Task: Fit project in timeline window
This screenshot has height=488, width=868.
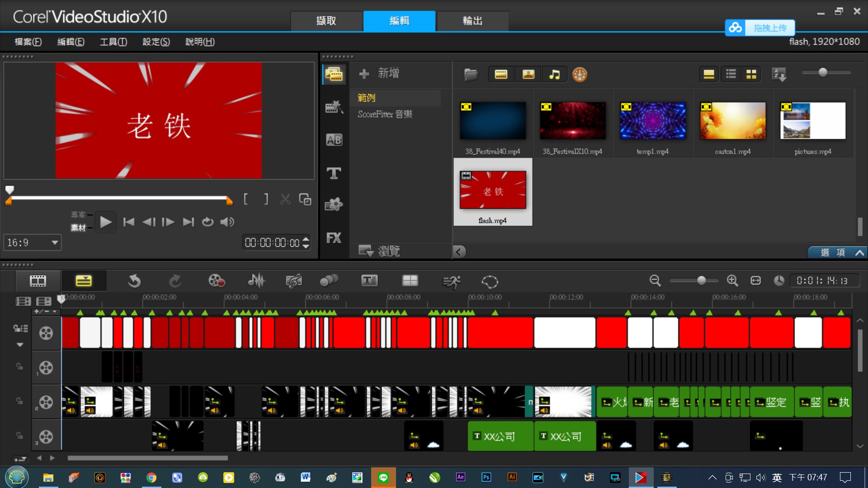Action: [x=755, y=281]
